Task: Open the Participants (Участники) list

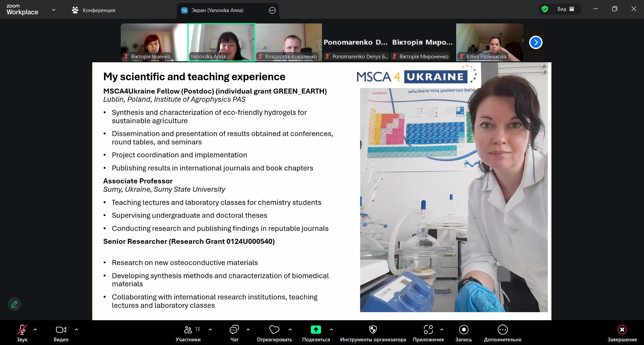Action: tap(188, 330)
